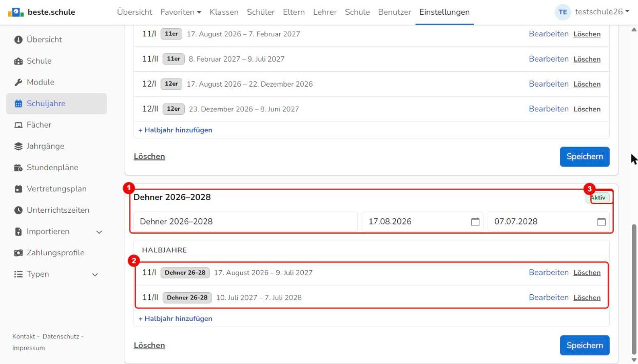Image resolution: width=638 pixels, height=364 pixels.
Task: Edit the 12/II 12er half-year
Action: click(x=549, y=109)
